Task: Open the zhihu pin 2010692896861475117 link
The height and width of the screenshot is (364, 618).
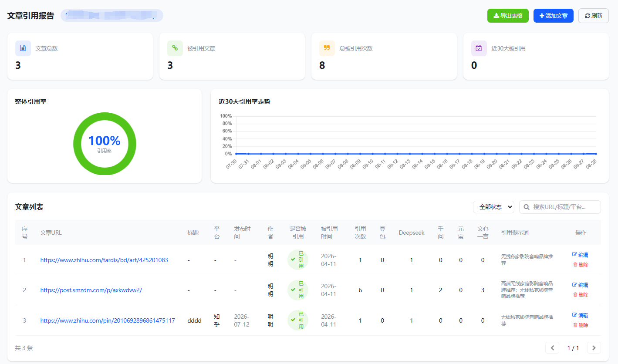Action: click(x=108, y=320)
